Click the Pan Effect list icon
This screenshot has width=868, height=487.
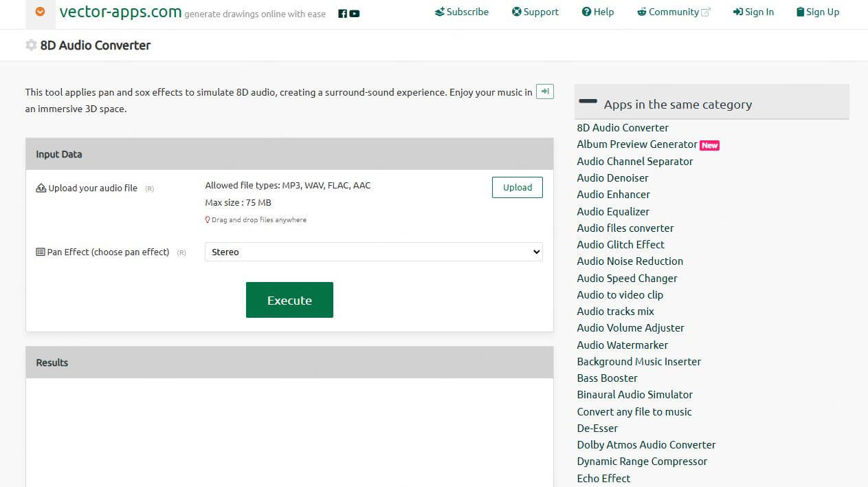pyautogui.click(x=41, y=252)
